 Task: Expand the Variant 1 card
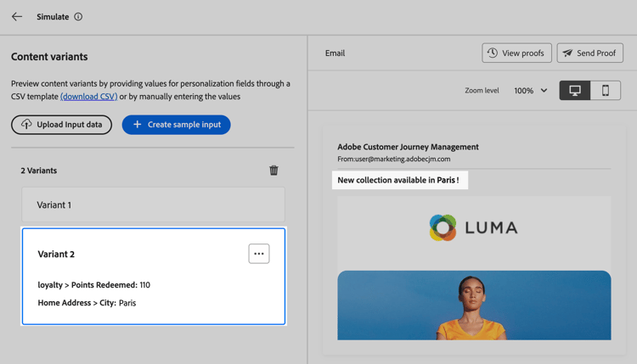tap(153, 205)
